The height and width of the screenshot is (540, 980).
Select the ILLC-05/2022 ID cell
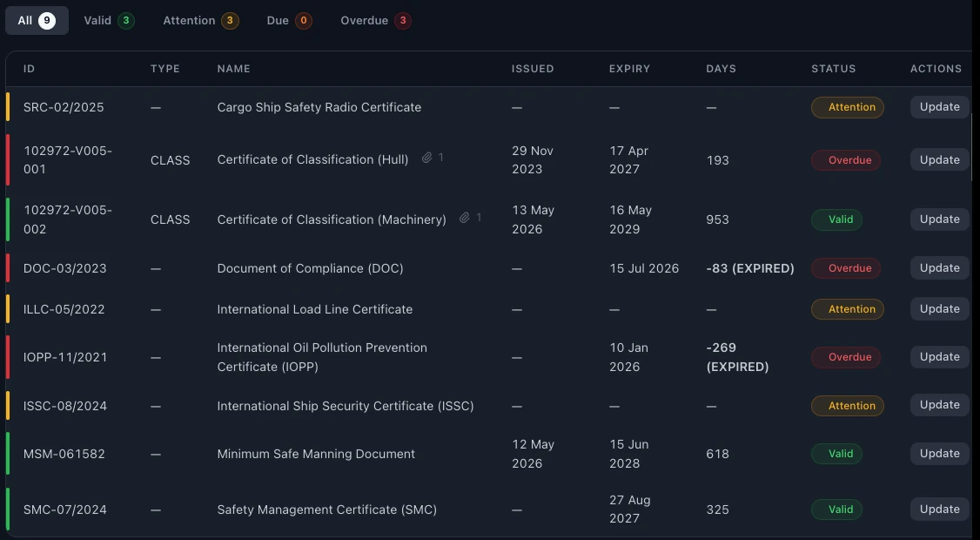click(64, 309)
